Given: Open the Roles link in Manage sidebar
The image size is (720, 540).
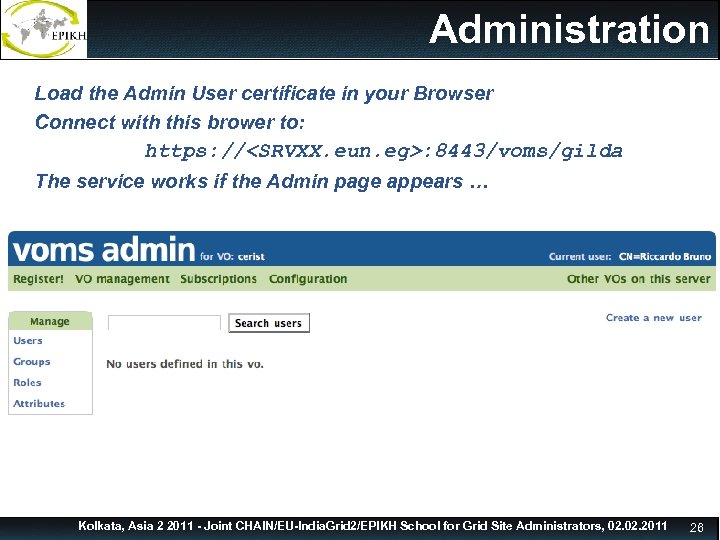Looking at the screenshot, I should click(27, 382).
